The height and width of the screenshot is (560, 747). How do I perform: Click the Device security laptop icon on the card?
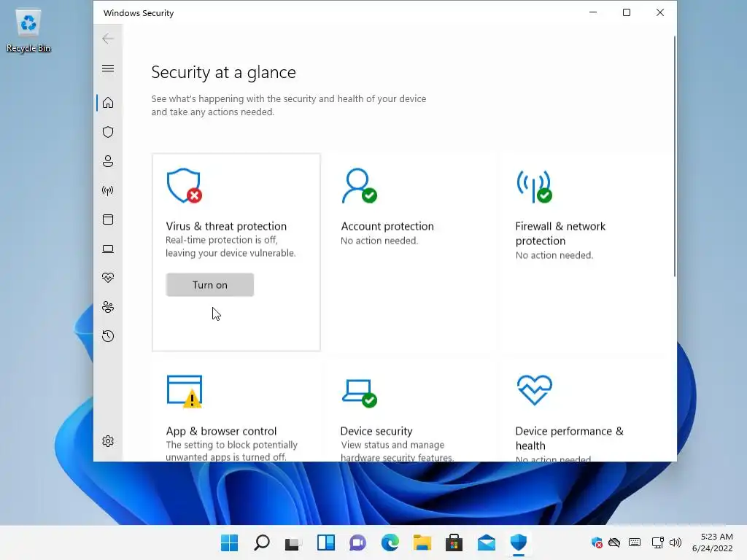[359, 393]
